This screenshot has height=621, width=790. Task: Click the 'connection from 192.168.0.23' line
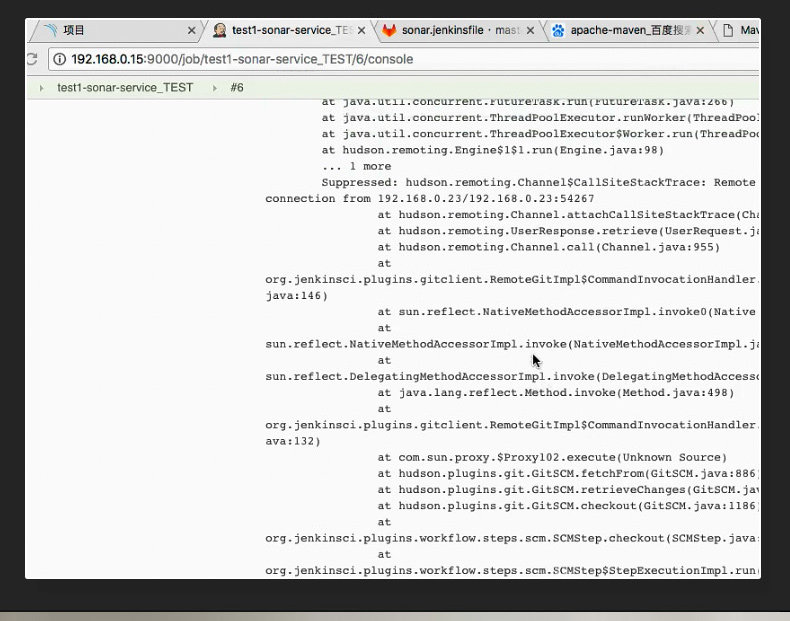point(430,198)
